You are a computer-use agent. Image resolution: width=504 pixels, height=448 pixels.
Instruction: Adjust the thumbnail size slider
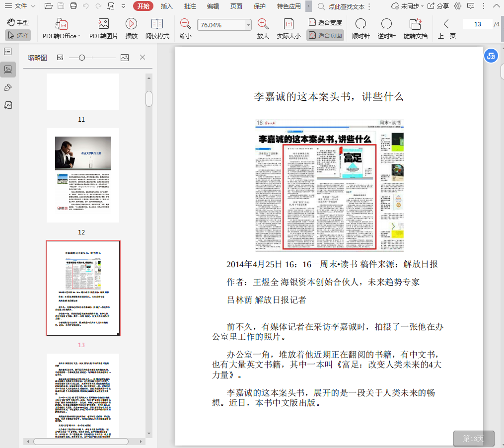click(82, 58)
